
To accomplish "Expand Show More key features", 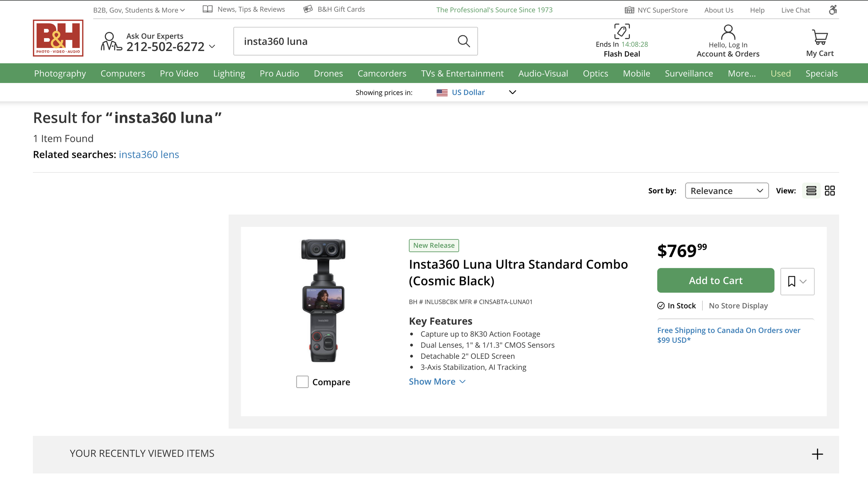I will (437, 382).
